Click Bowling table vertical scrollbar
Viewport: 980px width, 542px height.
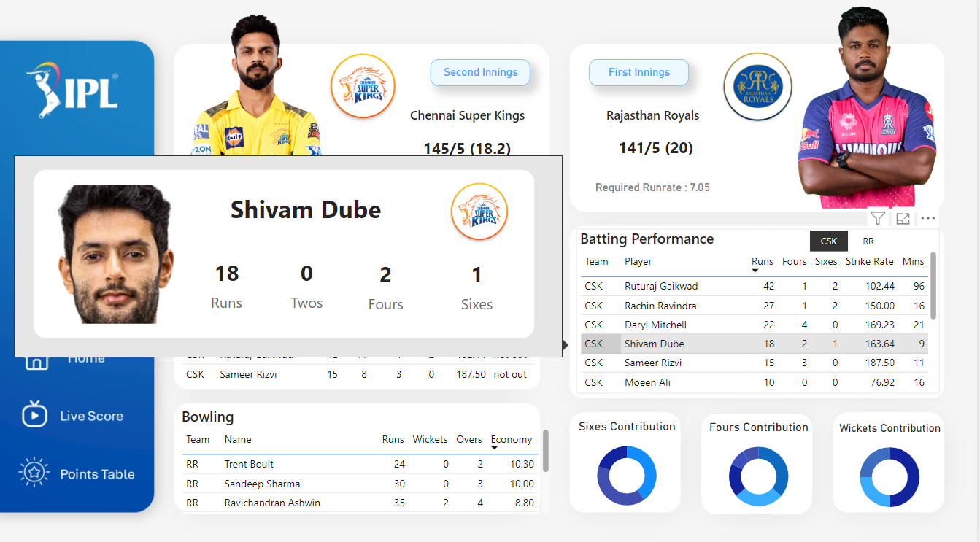pos(545,451)
